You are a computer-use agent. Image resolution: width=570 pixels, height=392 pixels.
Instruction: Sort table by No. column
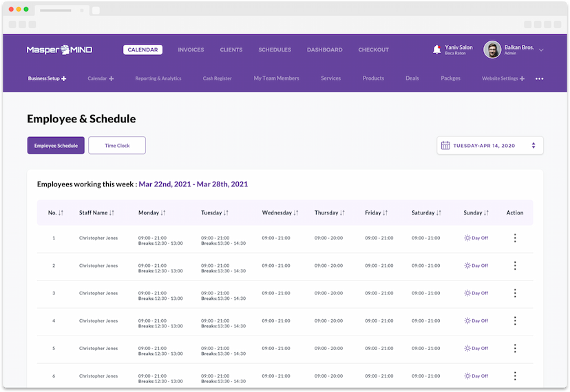coord(61,213)
